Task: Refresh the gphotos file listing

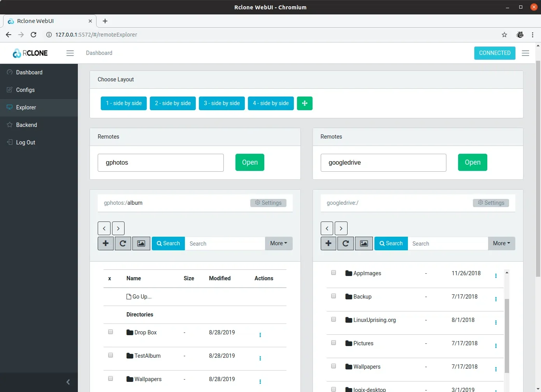Action: [123, 243]
